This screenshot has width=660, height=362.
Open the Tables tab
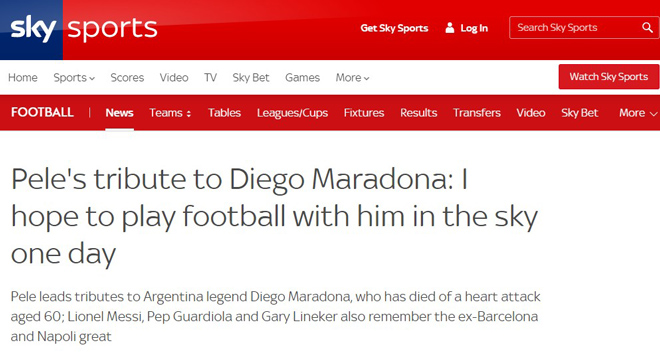tap(224, 113)
